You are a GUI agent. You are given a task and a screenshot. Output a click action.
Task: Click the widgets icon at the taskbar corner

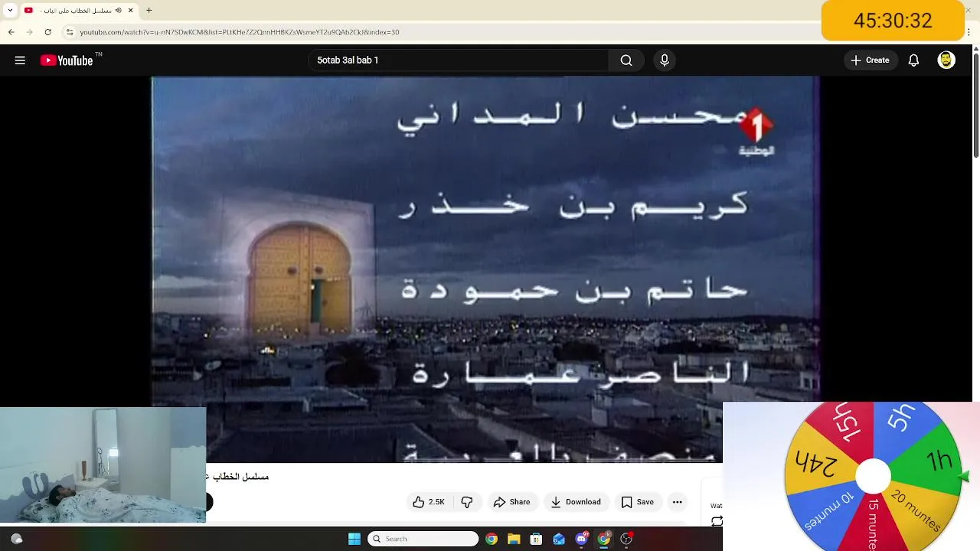[16, 539]
